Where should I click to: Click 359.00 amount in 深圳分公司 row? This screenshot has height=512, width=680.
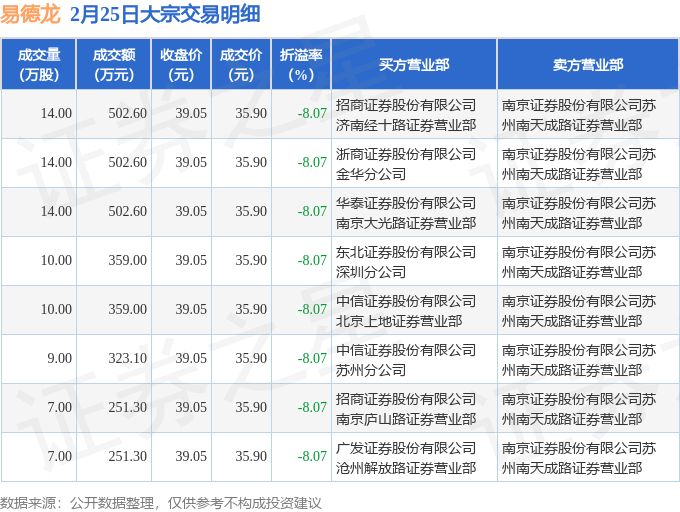point(128,261)
